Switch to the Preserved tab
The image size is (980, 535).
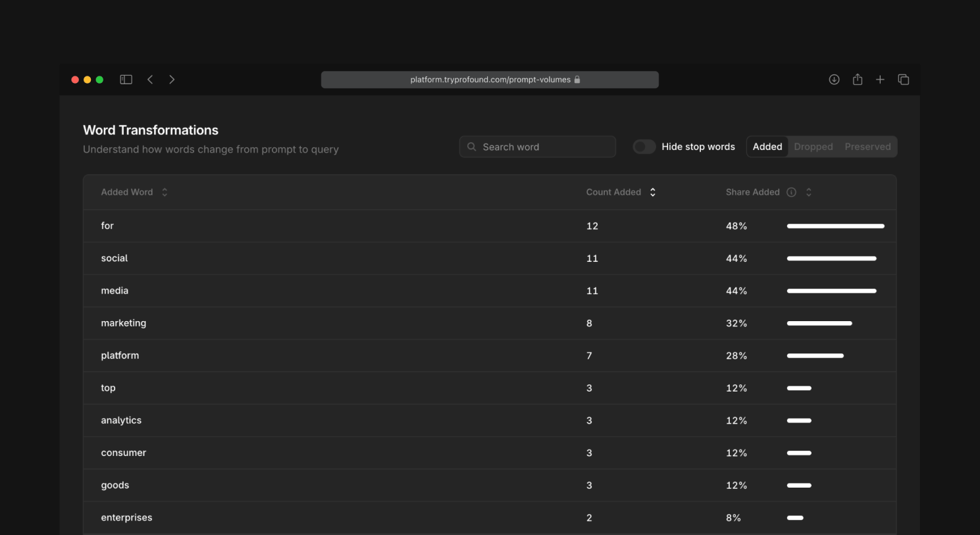867,147
